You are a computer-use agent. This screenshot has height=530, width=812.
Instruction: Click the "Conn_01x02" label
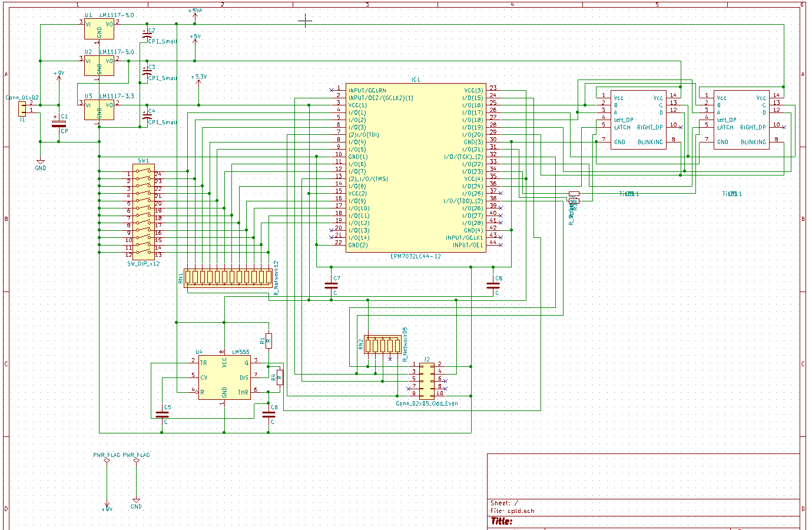(22, 98)
